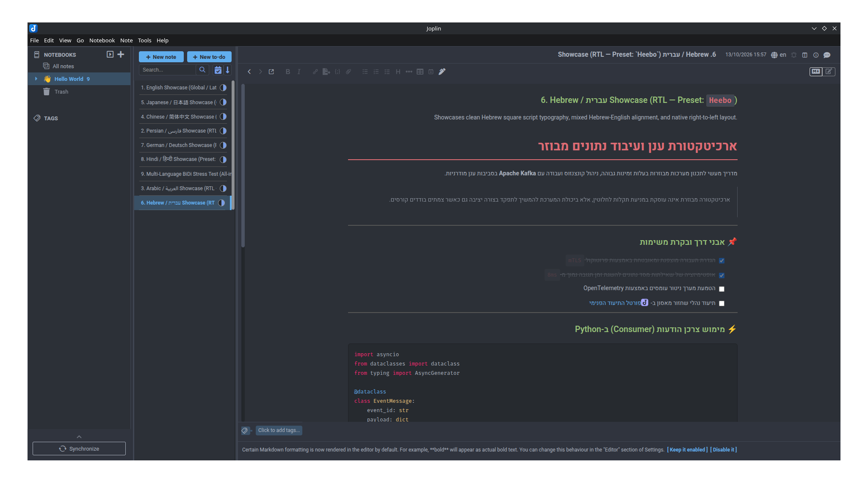Insert heading with H icon
The image size is (868, 493).
tap(398, 72)
